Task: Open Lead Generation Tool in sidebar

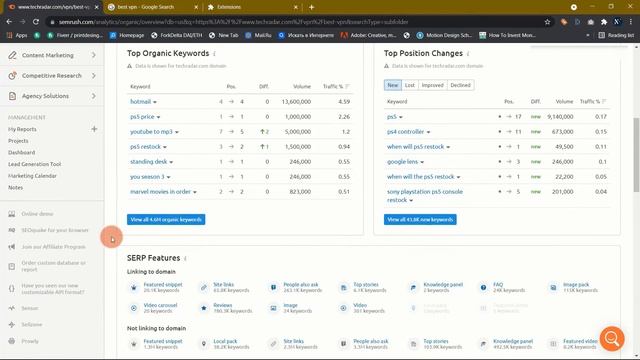Action: (35, 164)
